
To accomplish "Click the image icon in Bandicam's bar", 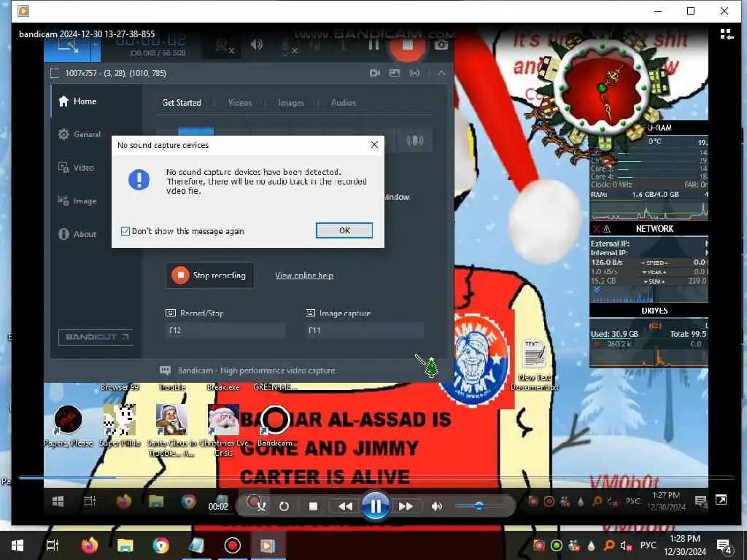I will pyautogui.click(x=395, y=73).
